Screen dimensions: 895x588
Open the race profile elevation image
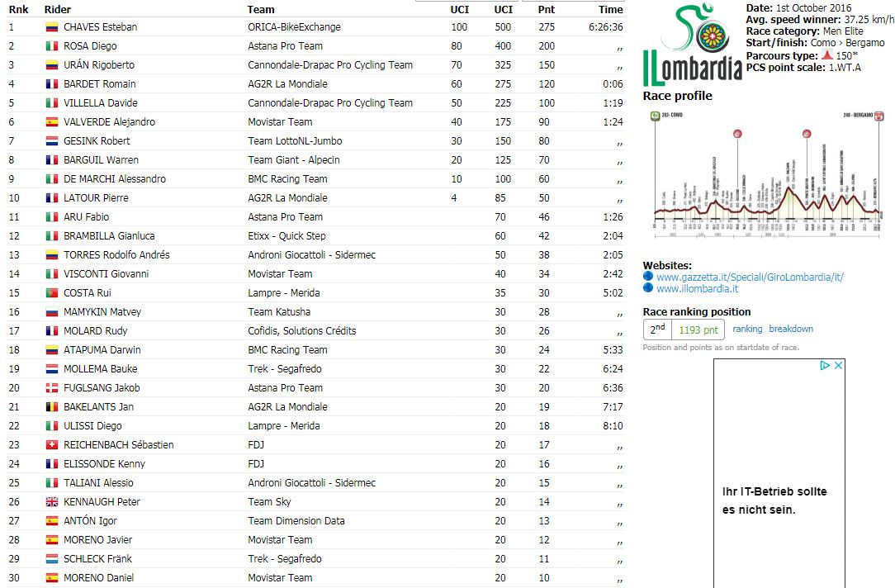tap(768, 174)
